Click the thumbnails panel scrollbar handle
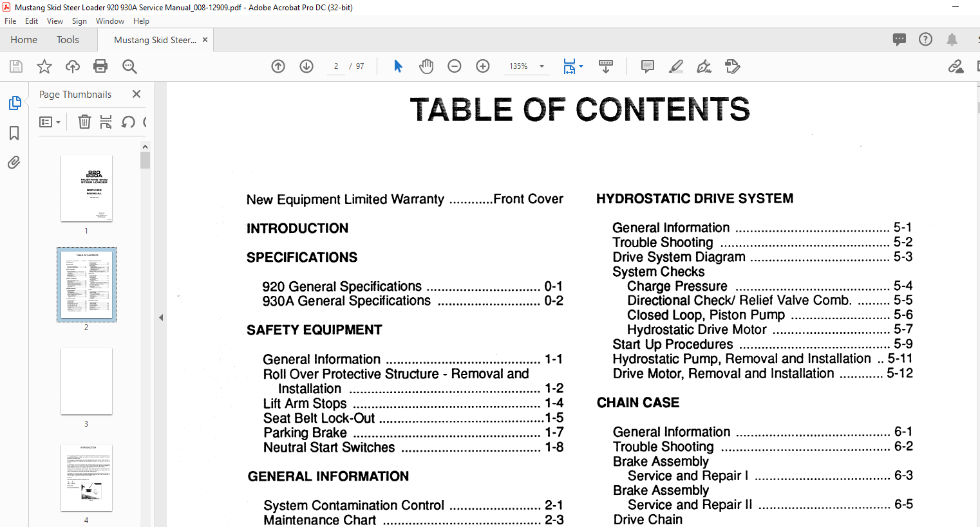Screen dimensions: 980x527 tap(145, 160)
